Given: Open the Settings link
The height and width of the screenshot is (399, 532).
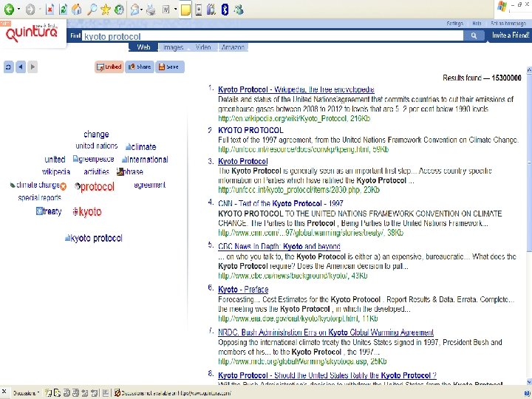Looking at the screenshot, I should point(454,24).
